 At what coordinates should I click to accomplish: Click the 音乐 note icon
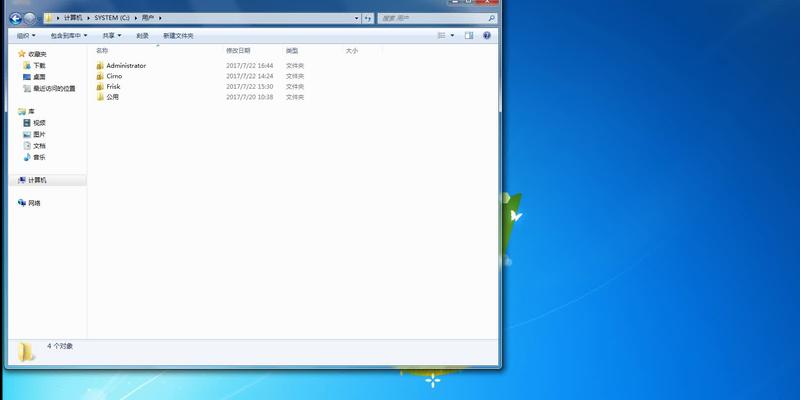click(x=27, y=157)
